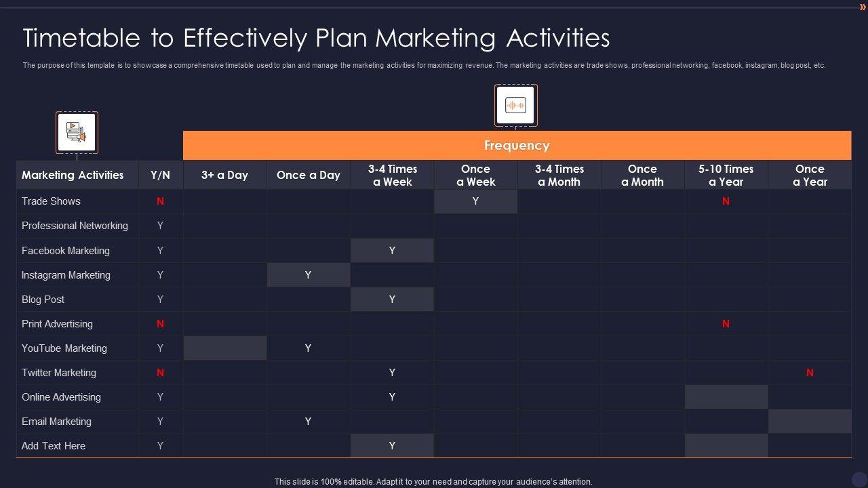Click the shaded 3+ a Day cell for YouTube Marketing
The image size is (868, 488).
[224, 348]
